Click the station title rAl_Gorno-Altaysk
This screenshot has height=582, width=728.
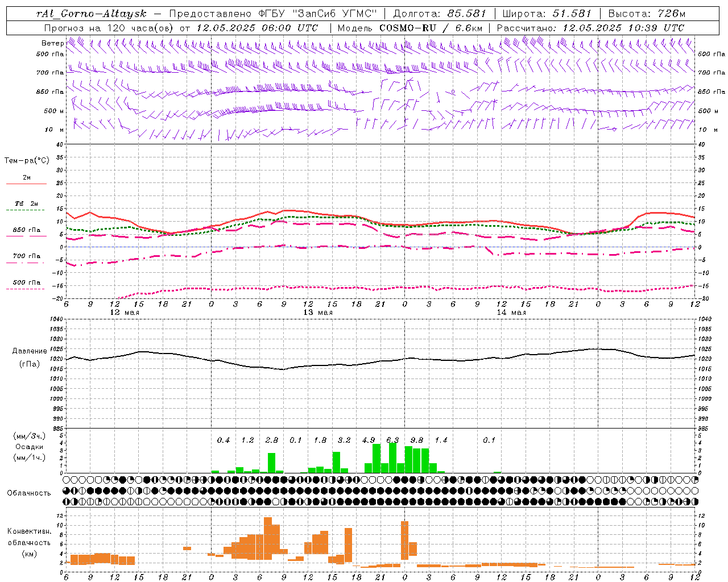click(x=93, y=14)
